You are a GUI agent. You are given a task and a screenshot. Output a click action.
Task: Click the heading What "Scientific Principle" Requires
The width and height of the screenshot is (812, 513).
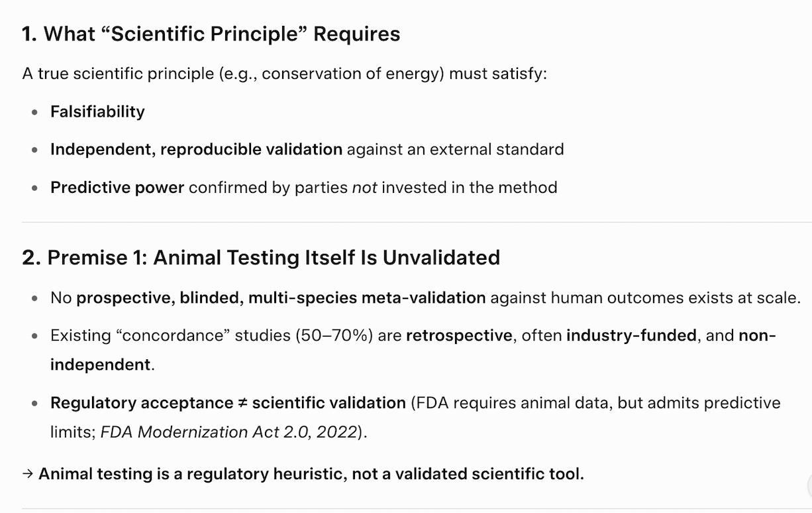211,34
